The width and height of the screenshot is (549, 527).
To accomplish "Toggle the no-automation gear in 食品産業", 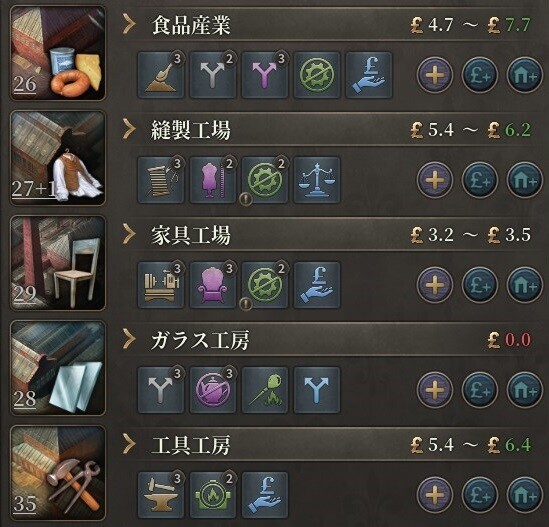I will tap(317, 75).
